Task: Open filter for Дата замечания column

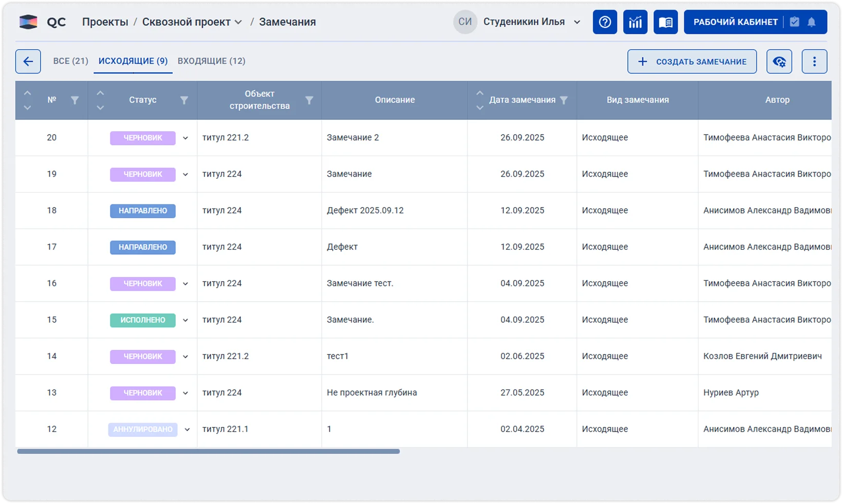Action: point(564,100)
